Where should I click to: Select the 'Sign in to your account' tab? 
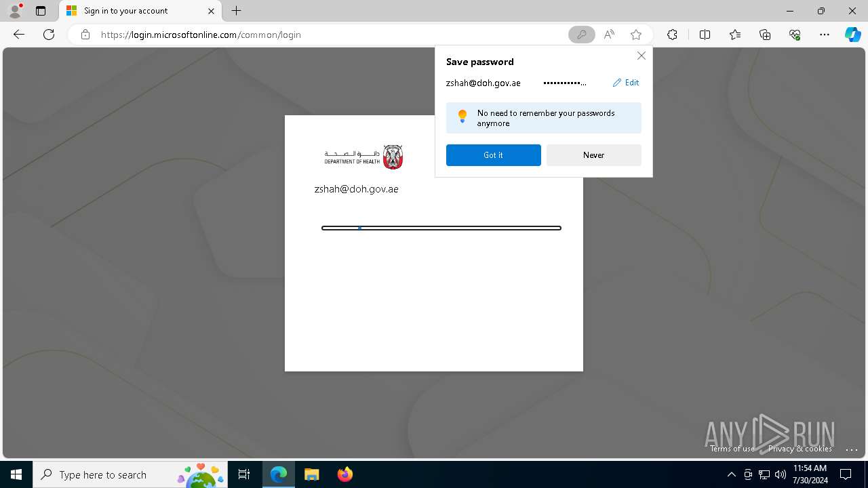(141, 11)
